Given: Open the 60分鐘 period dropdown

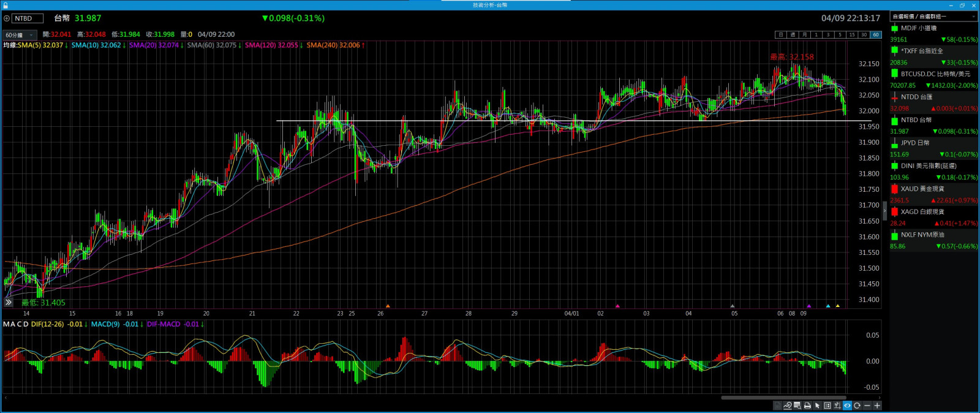Looking at the screenshot, I should click(x=20, y=35).
